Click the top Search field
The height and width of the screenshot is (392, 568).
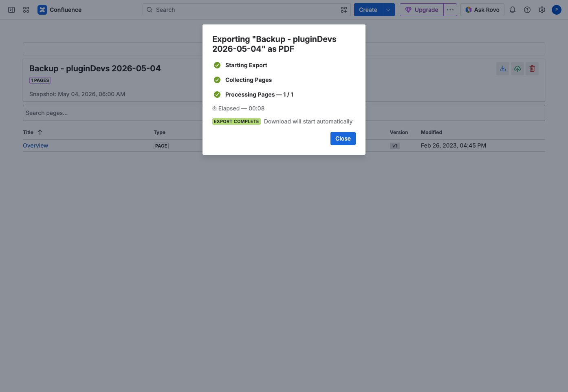click(x=247, y=10)
